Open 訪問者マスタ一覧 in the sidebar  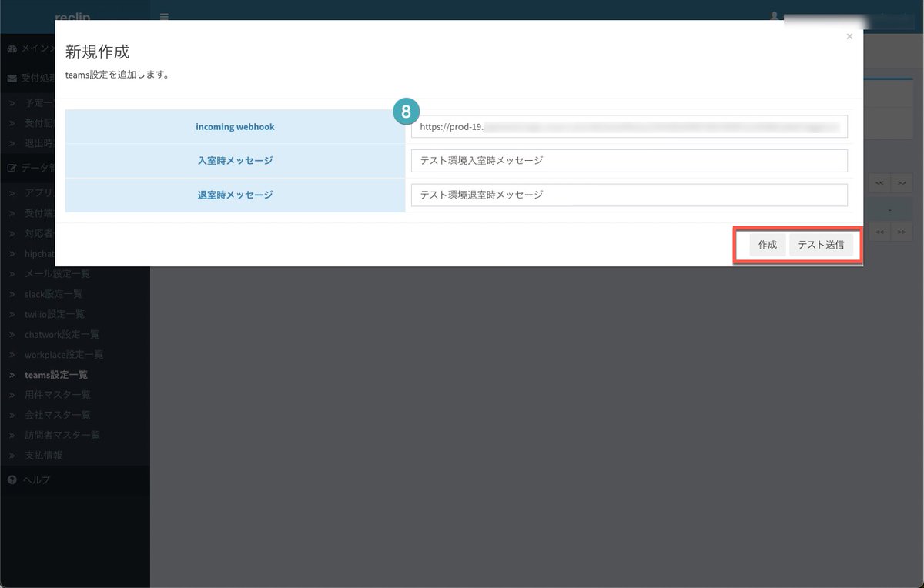62,435
